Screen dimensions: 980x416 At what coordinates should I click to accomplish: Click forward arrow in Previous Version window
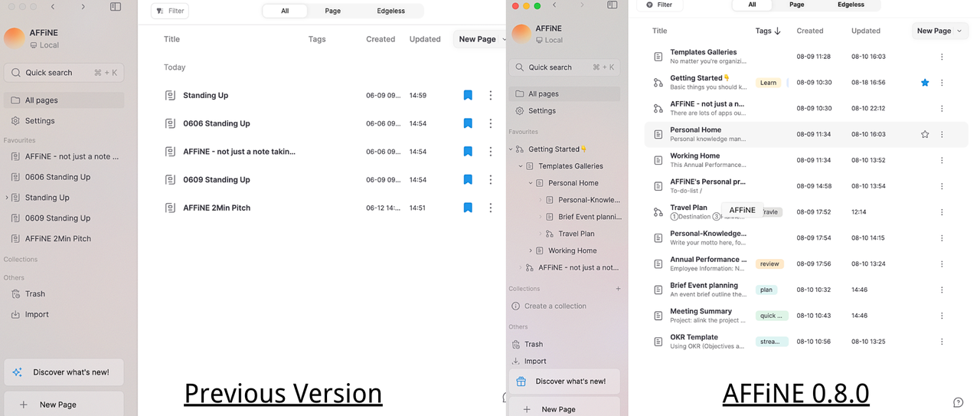(83, 7)
